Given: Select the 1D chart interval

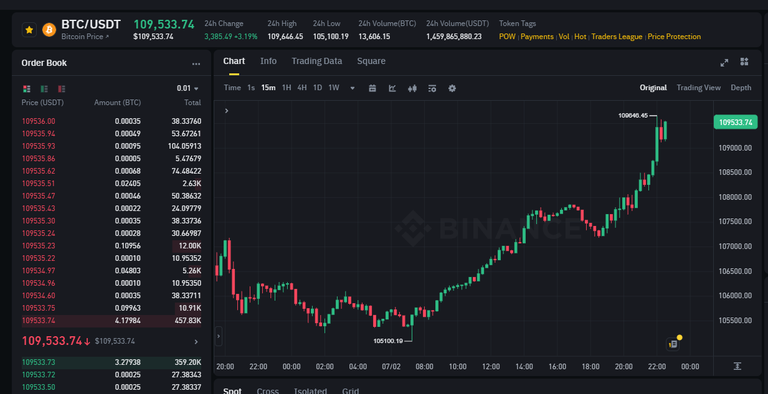Looking at the screenshot, I should click(317, 88).
